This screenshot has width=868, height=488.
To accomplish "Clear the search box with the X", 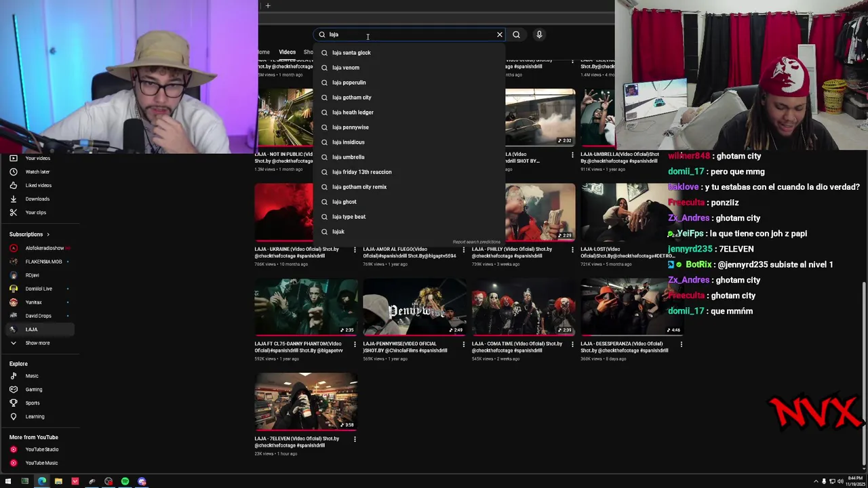I will point(500,35).
